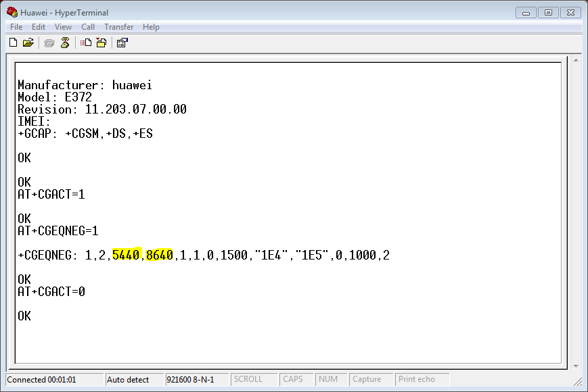Click the scrollbar up arrow
The width and height of the screenshot is (588, 392).
click(576, 60)
